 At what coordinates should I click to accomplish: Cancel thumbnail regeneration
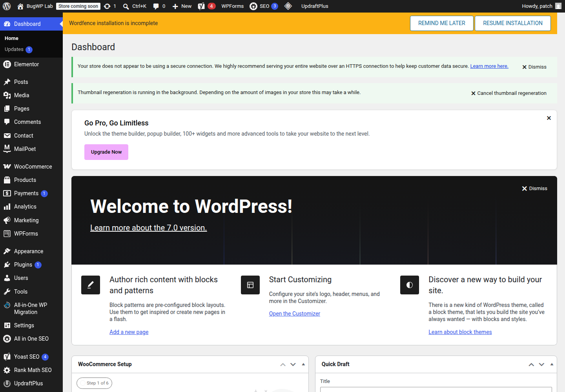coord(508,93)
